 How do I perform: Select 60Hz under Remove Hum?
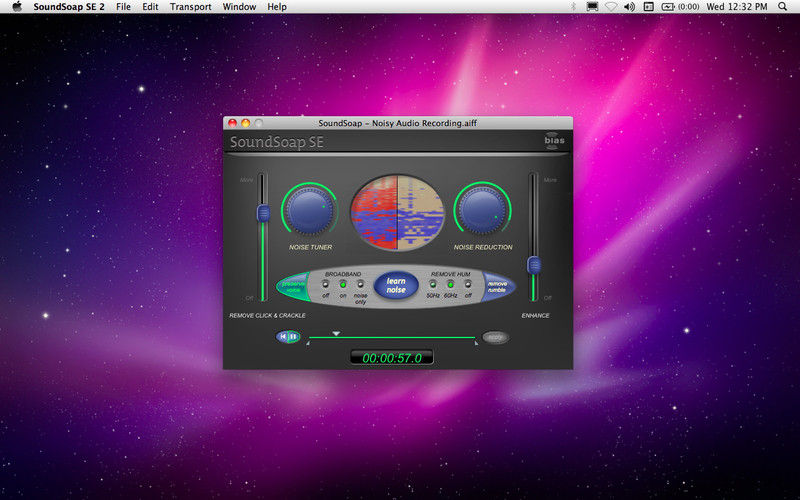(x=451, y=284)
